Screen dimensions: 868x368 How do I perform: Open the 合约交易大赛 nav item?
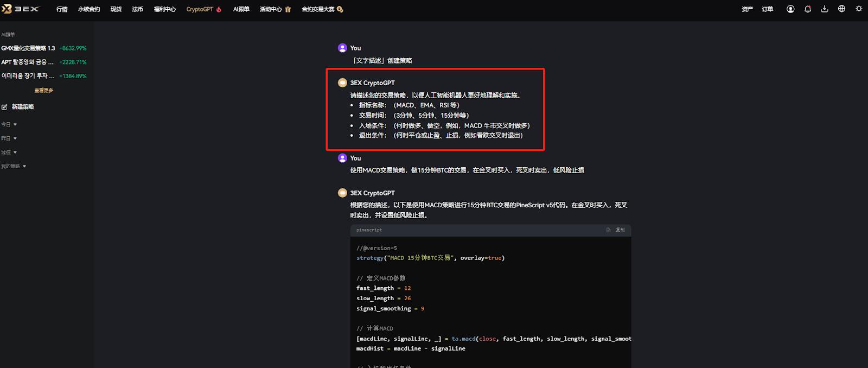(x=318, y=9)
